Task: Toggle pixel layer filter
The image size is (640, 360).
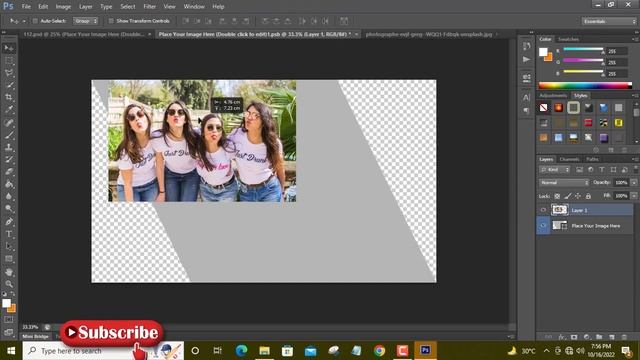Action: point(579,170)
